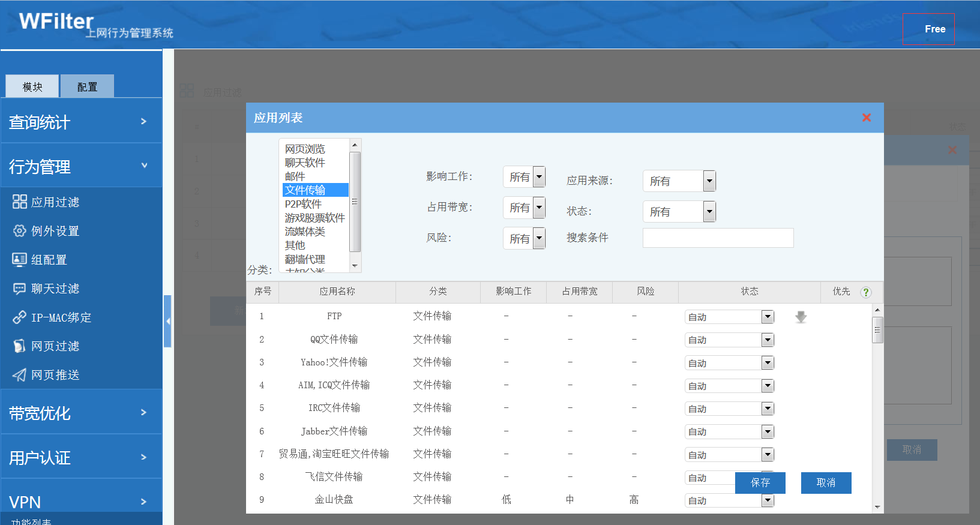This screenshot has height=525, width=980.
Task: Open 例外设置 gear item
Action: click(55, 231)
